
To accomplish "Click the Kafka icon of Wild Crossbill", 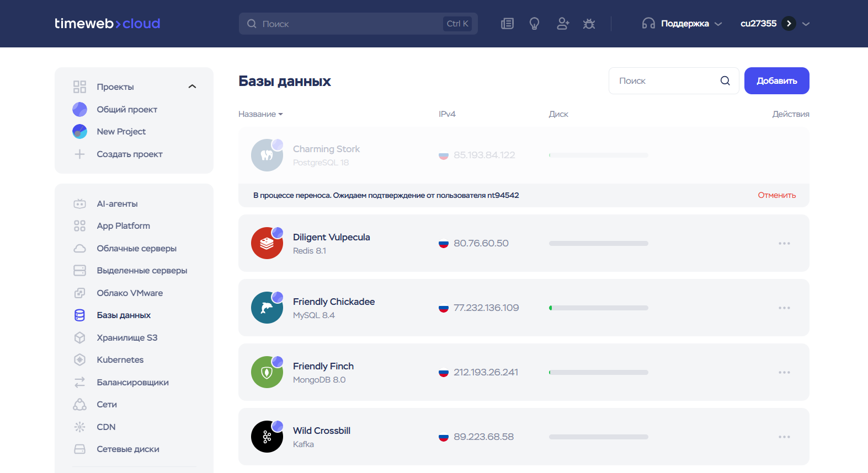I will (x=267, y=437).
